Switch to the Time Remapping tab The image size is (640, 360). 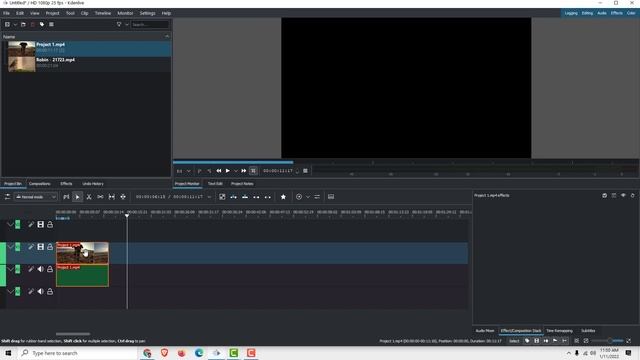tap(559, 331)
